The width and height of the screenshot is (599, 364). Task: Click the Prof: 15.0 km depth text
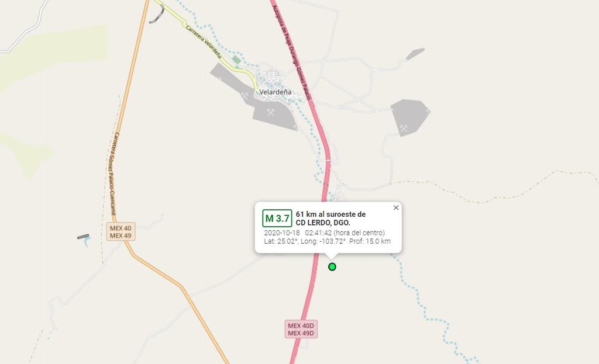click(370, 241)
